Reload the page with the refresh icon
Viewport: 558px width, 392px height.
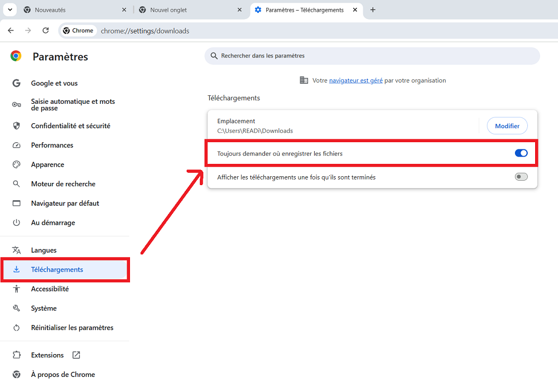coord(46,31)
